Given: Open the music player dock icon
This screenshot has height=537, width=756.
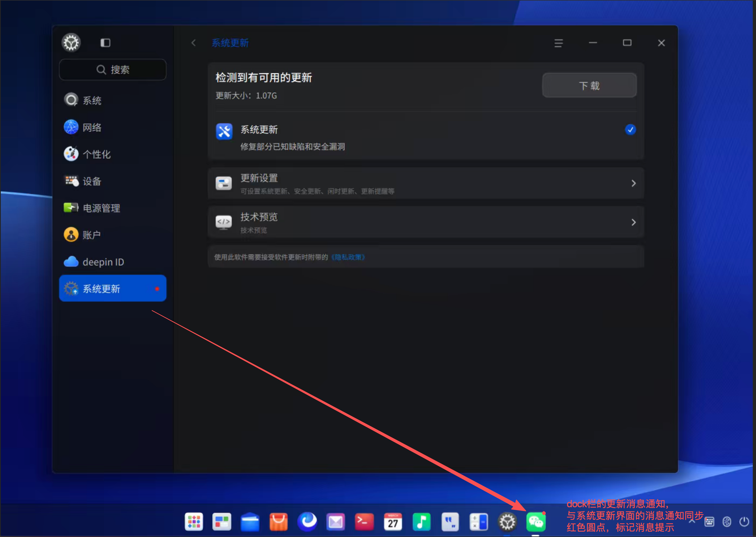Looking at the screenshot, I should click(421, 522).
